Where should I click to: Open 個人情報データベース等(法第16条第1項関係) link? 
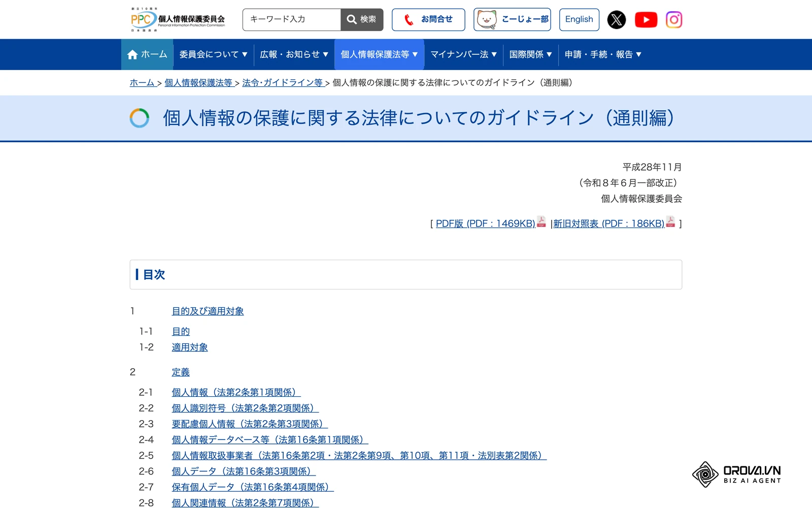[x=270, y=439]
